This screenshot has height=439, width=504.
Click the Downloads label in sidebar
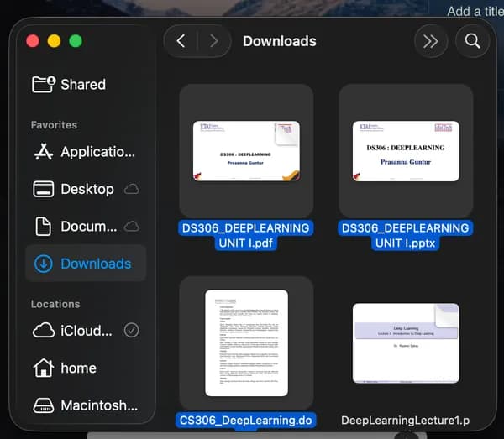coord(96,264)
